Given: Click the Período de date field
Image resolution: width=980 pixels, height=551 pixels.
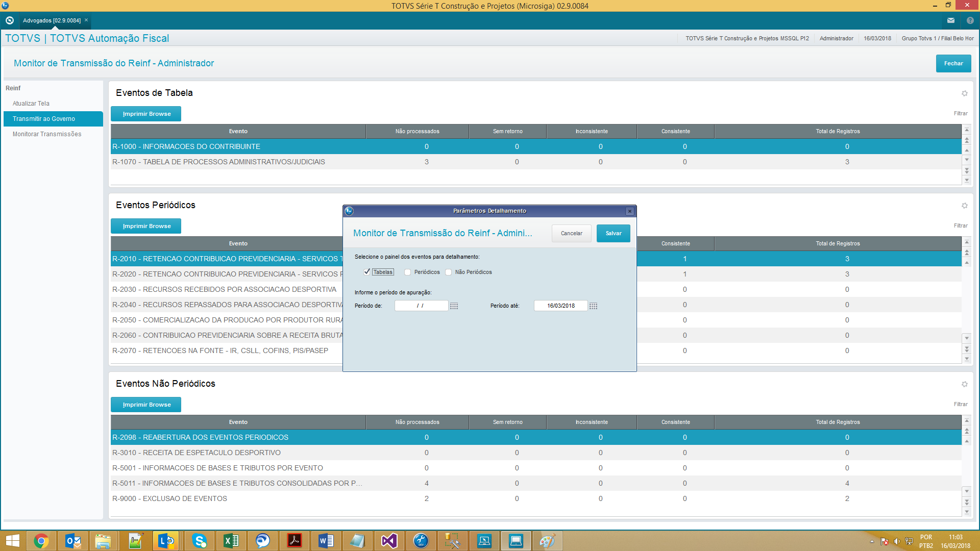Looking at the screenshot, I should pos(421,306).
